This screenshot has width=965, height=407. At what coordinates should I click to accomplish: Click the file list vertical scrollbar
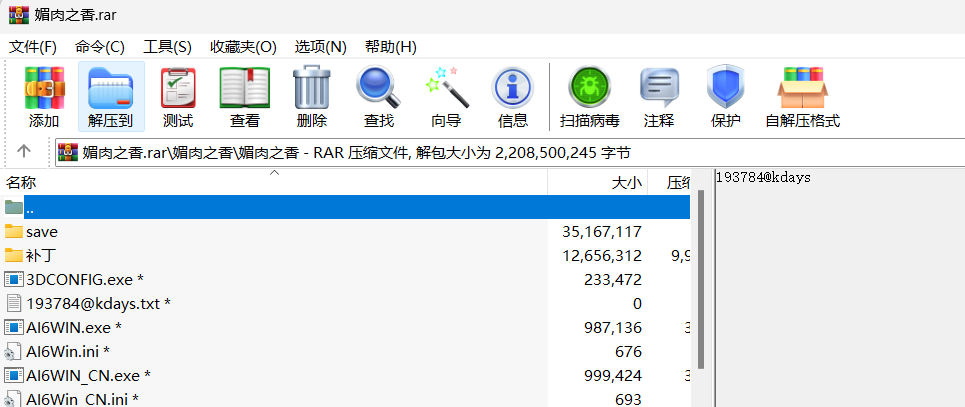703,300
